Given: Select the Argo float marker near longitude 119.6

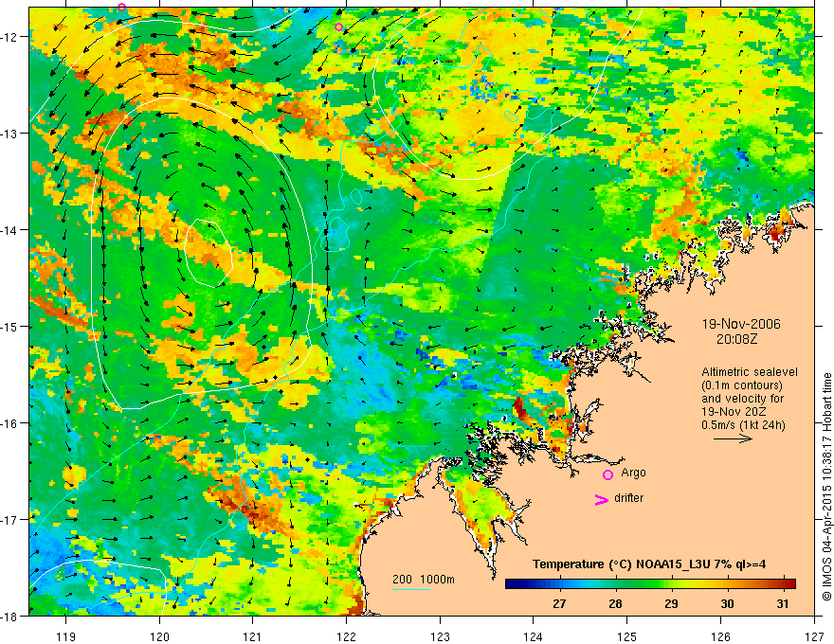Looking at the screenshot, I should [x=122, y=7].
